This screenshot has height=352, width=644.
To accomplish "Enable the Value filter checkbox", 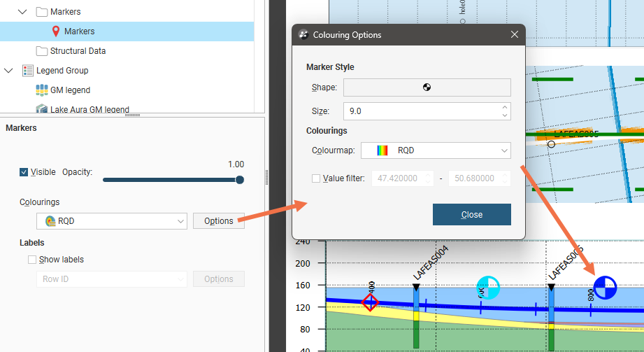I will point(316,178).
